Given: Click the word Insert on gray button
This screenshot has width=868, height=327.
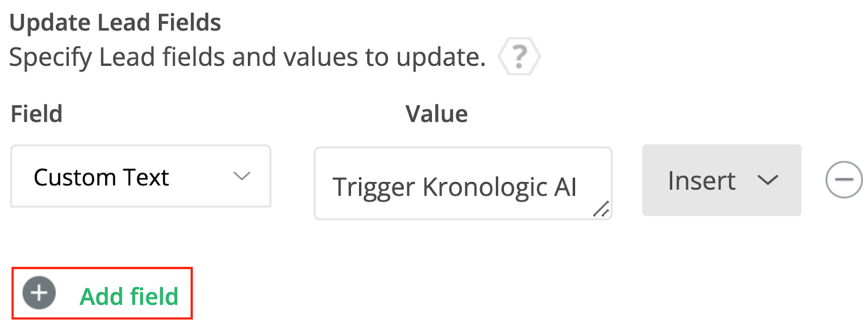Looking at the screenshot, I should (701, 181).
